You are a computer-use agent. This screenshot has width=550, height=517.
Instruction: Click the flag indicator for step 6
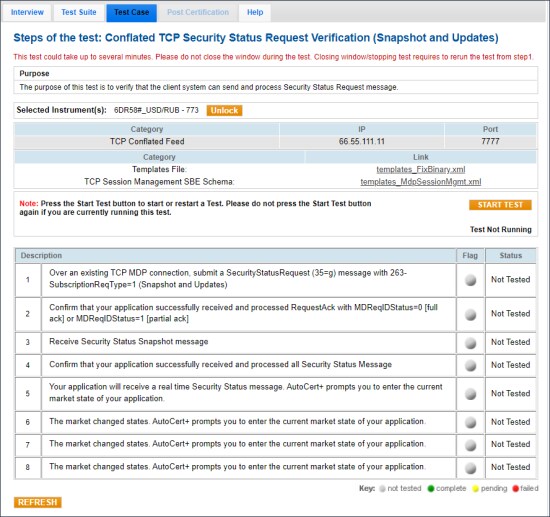click(470, 422)
